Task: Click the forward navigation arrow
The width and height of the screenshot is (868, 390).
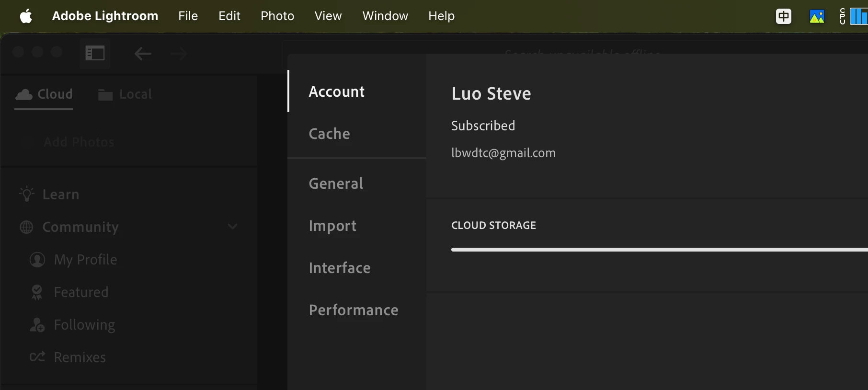Action: pyautogui.click(x=179, y=54)
